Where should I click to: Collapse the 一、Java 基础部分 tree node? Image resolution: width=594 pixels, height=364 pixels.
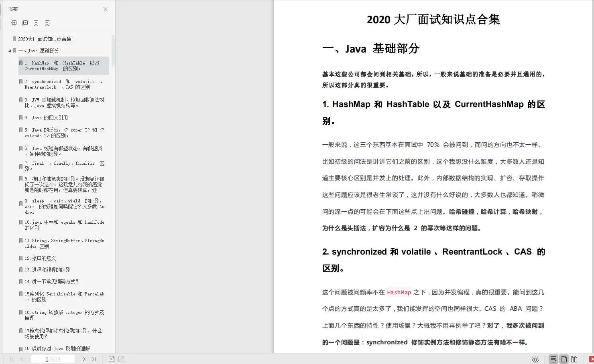click(x=10, y=51)
